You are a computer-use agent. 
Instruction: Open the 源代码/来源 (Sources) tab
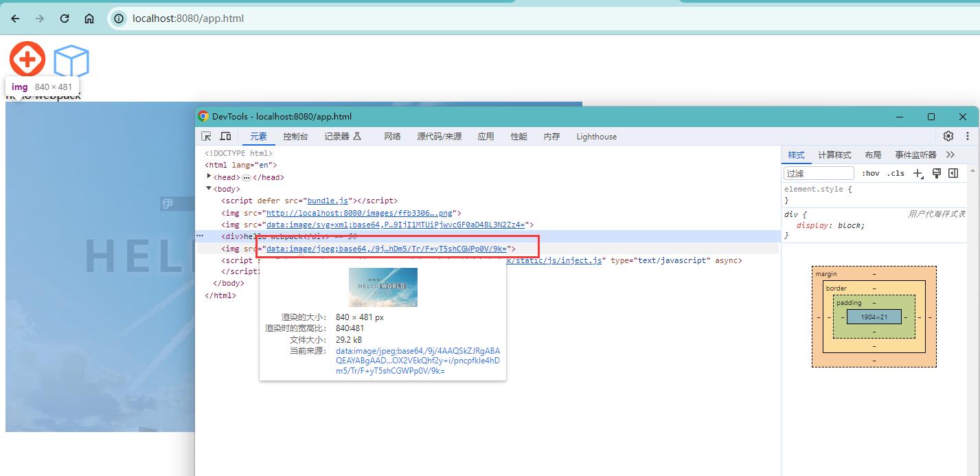pos(440,137)
